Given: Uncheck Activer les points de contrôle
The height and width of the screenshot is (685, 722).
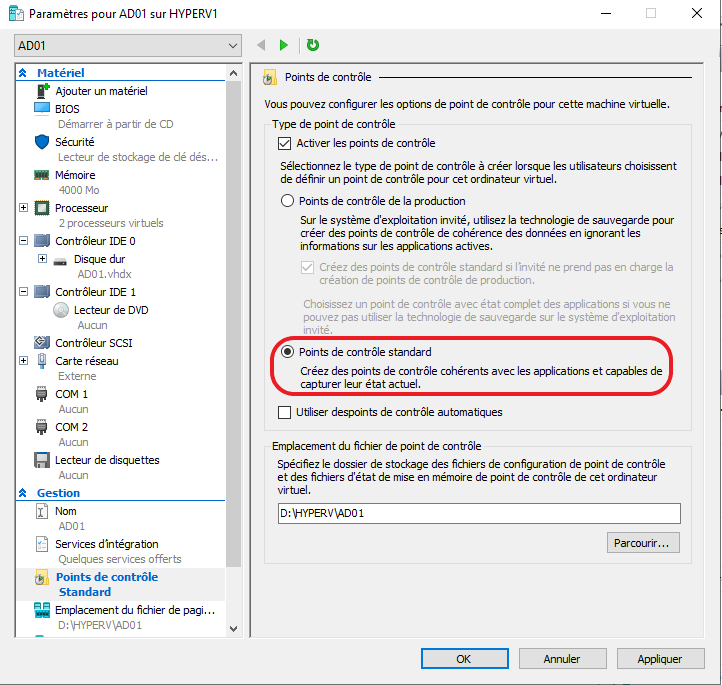Looking at the screenshot, I should tap(286, 144).
